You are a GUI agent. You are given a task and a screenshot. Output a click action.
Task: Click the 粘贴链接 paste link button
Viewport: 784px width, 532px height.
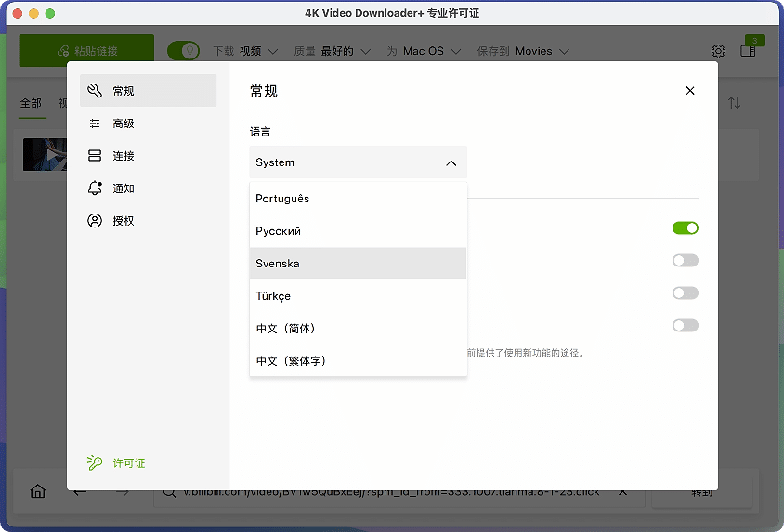(x=86, y=50)
